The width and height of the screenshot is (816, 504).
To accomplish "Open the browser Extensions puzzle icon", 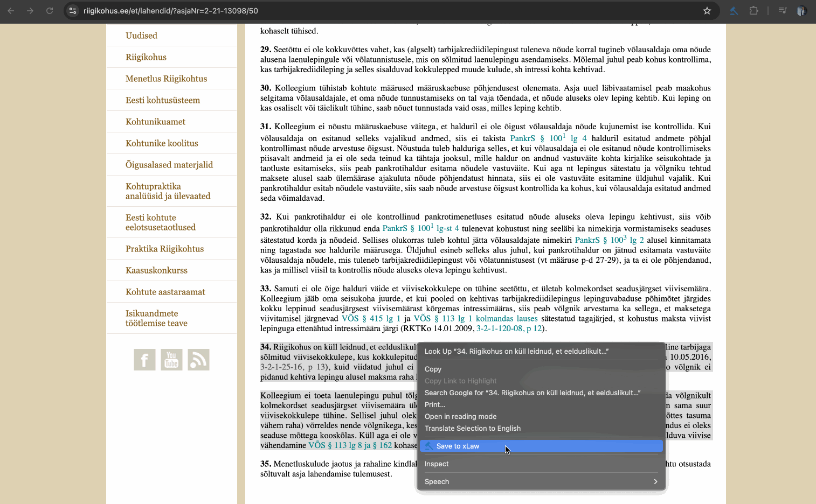I will point(753,11).
